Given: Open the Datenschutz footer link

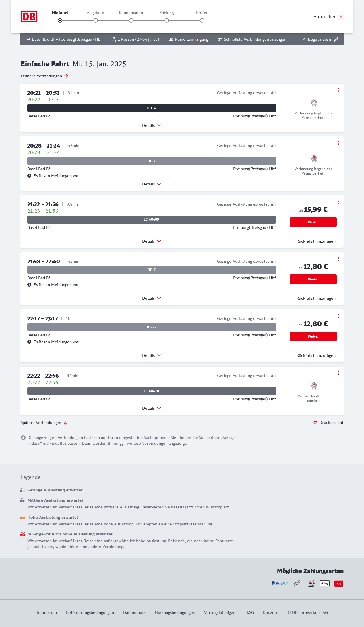Looking at the screenshot, I should 134,612.
